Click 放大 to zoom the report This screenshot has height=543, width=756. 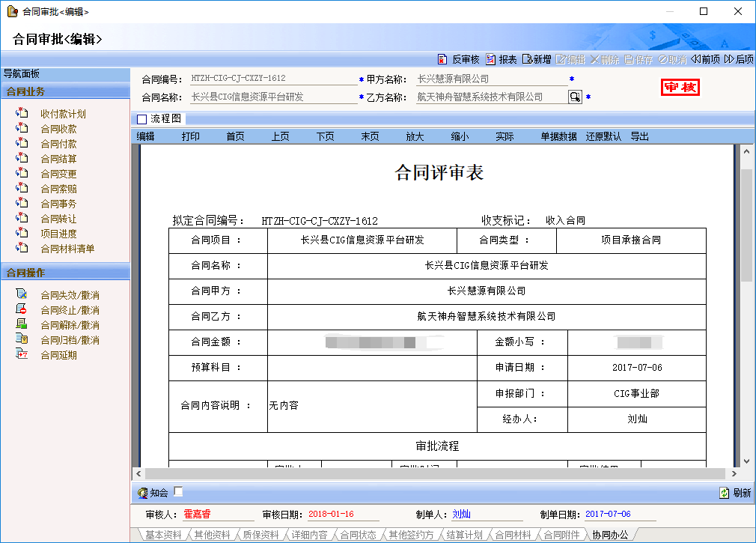415,136
